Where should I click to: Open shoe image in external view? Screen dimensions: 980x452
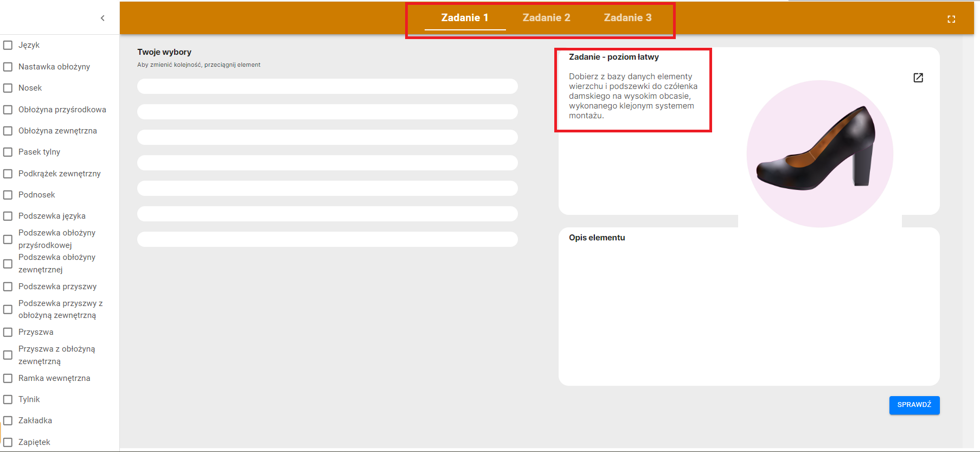[918, 78]
